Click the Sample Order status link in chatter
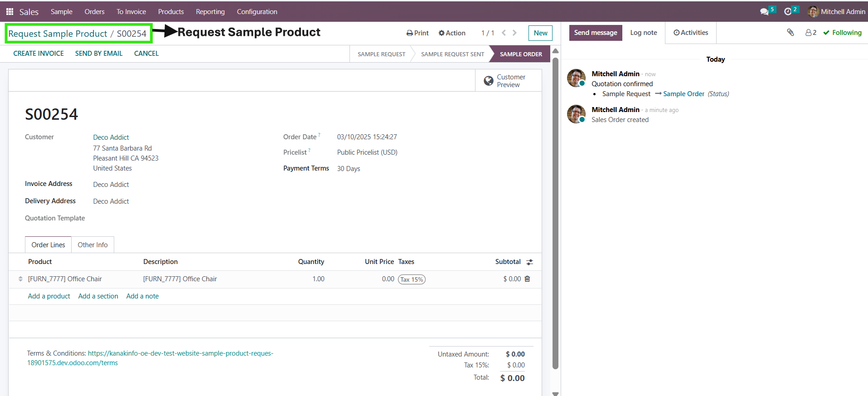This screenshot has width=868, height=396. click(684, 94)
